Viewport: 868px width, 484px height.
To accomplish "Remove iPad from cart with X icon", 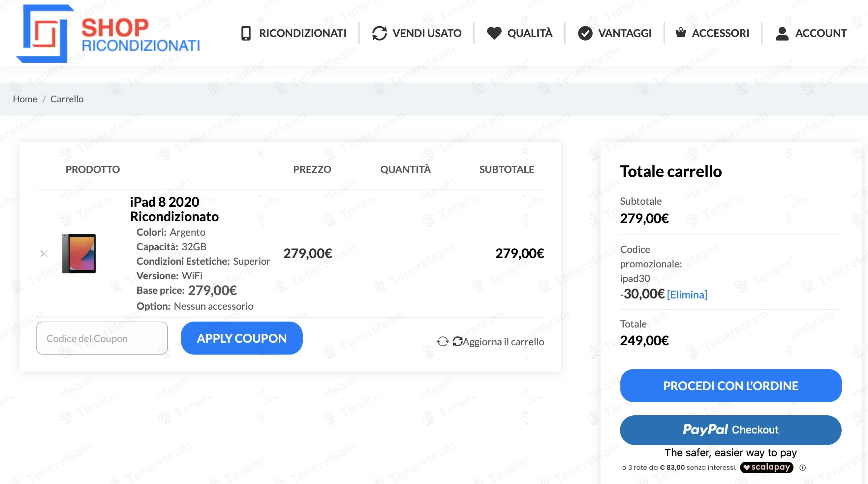I will (44, 253).
